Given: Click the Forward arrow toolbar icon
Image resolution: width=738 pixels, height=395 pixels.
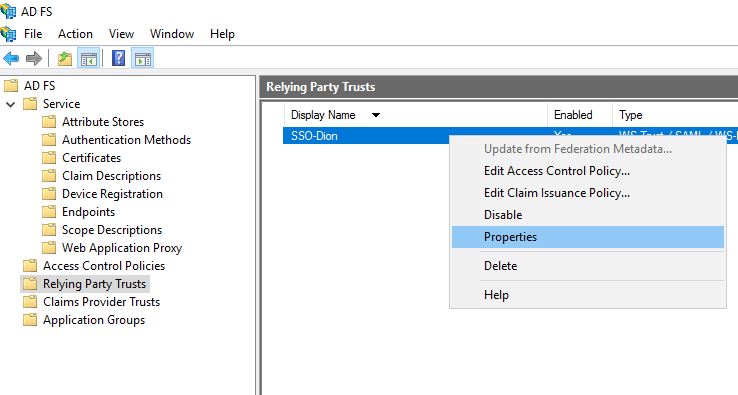Looking at the screenshot, I should point(33,59).
